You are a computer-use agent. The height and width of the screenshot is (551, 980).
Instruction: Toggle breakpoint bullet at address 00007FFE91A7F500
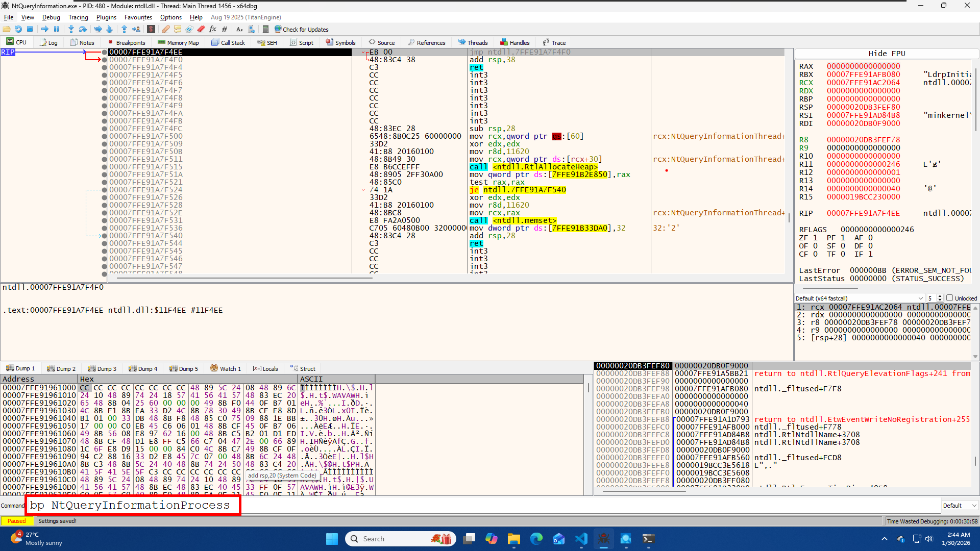click(x=105, y=136)
